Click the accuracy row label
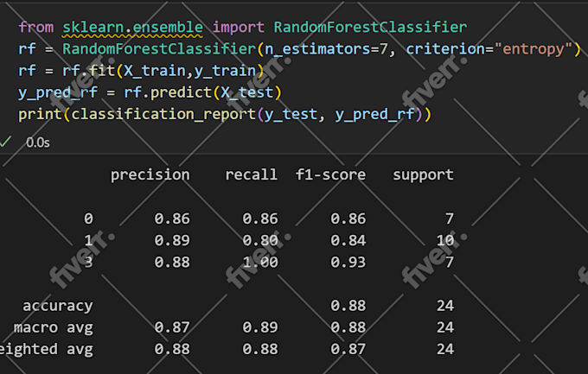The width and height of the screenshot is (588, 374). (58, 305)
